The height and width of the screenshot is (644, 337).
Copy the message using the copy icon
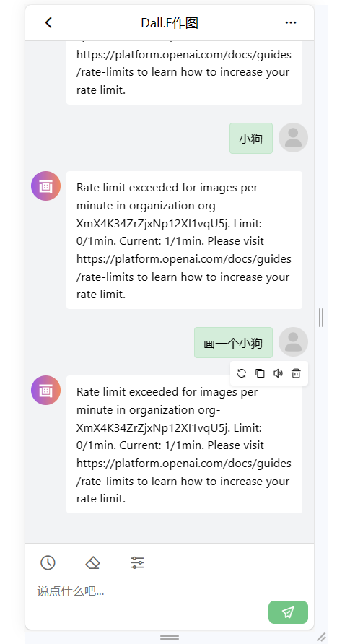tap(260, 373)
